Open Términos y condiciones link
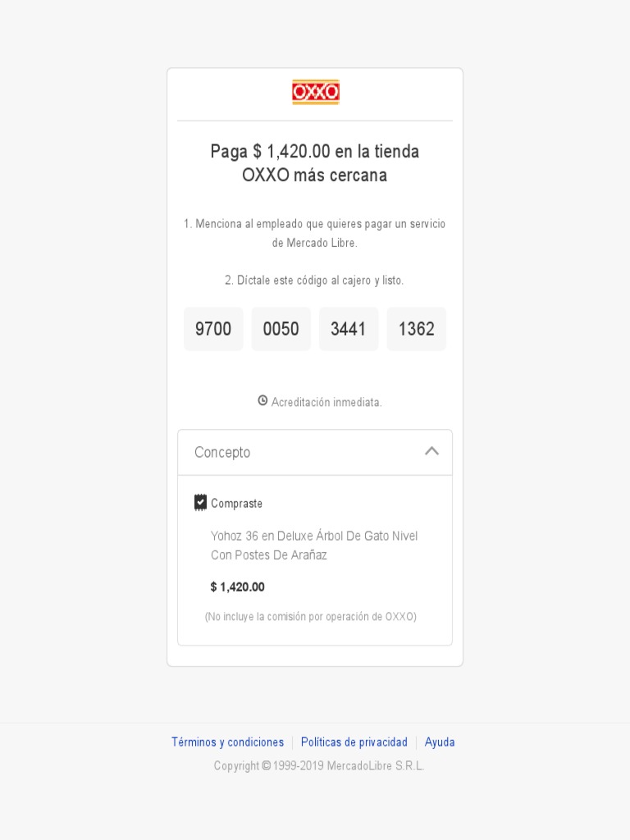This screenshot has width=630, height=840. point(227,742)
